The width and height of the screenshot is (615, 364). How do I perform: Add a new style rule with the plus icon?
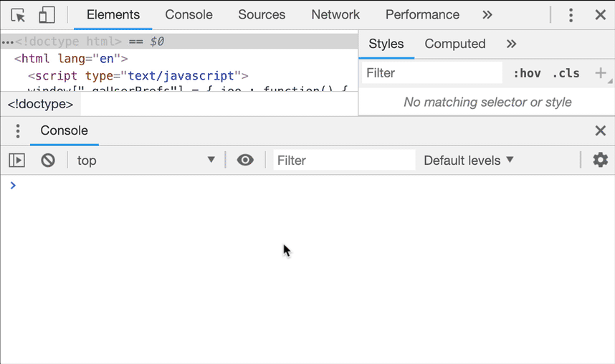coord(600,73)
